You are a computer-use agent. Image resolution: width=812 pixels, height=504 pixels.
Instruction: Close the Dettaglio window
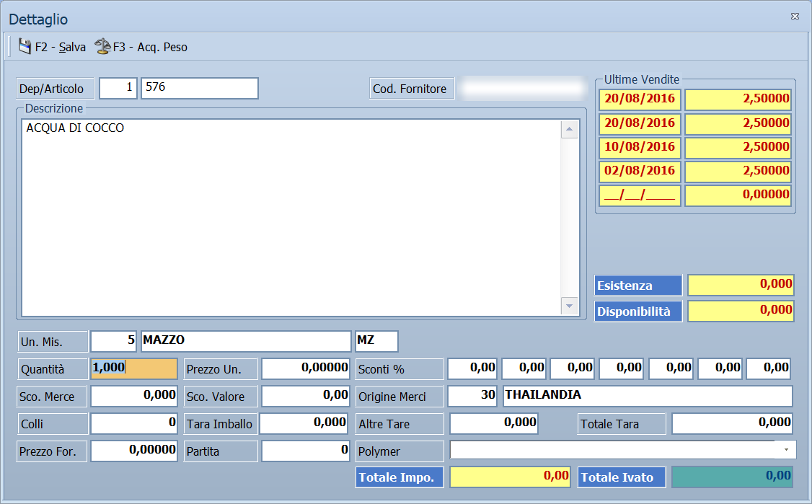point(795,17)
